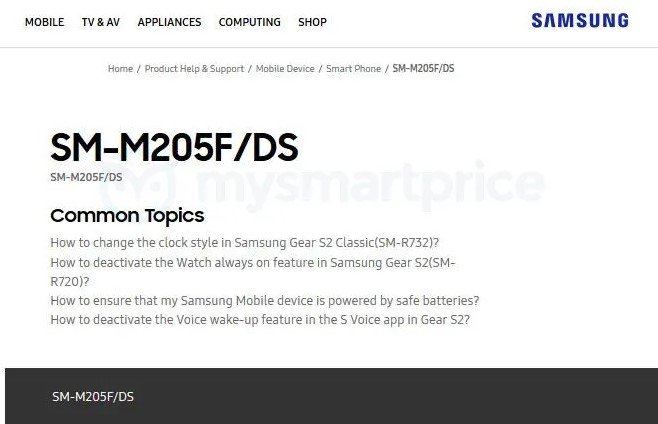658x424 pixels.
Task: Click SM-M205F/DS in the dark footer bar
Action: [93, 397]
